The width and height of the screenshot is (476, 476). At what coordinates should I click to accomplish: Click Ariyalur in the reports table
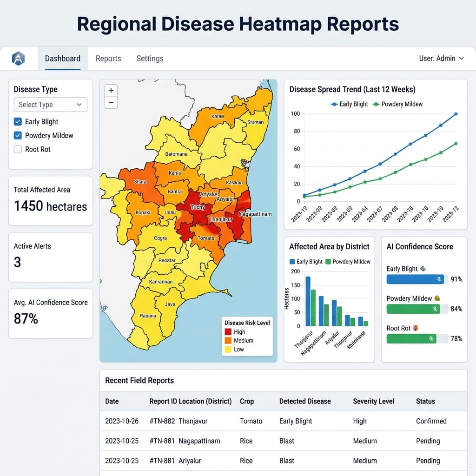point(190,461)
